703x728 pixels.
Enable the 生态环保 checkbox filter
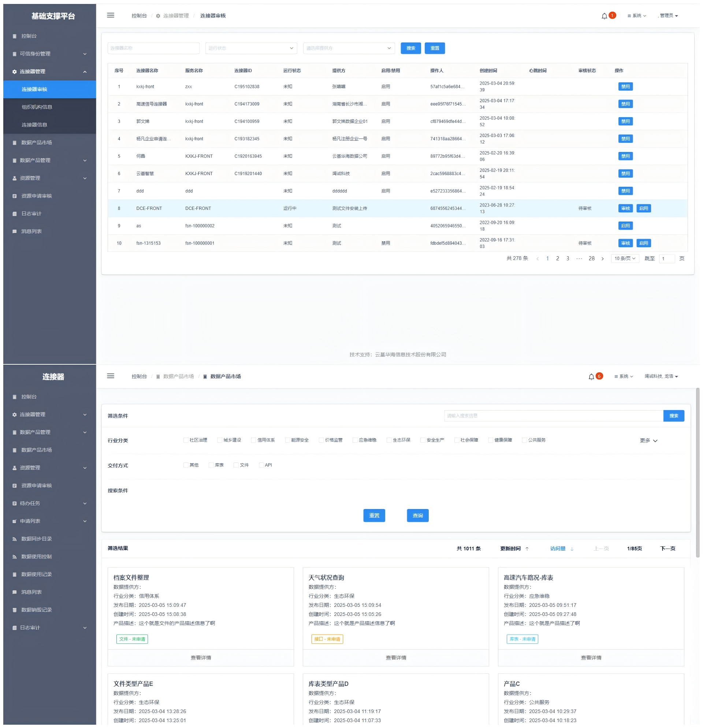[389, 440]
